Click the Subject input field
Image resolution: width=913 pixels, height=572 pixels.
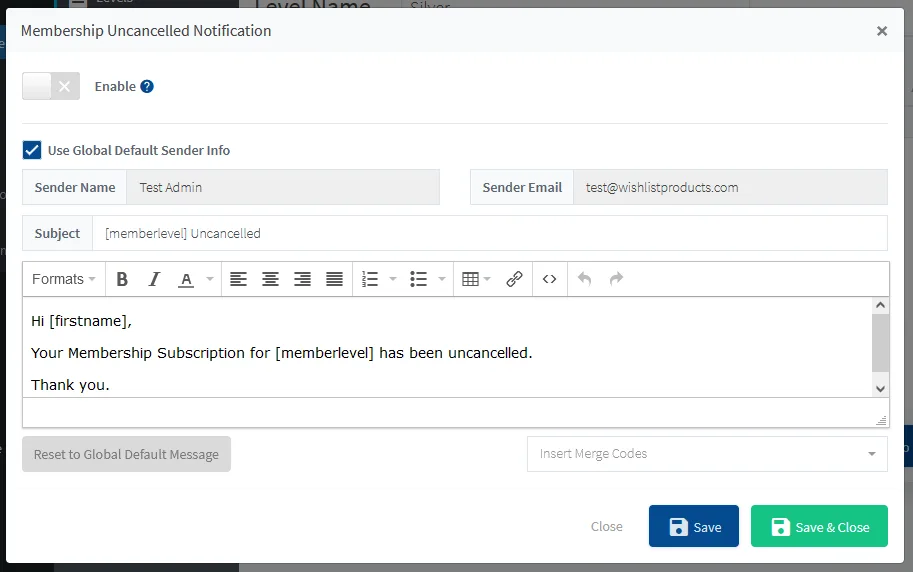point(490,233)
